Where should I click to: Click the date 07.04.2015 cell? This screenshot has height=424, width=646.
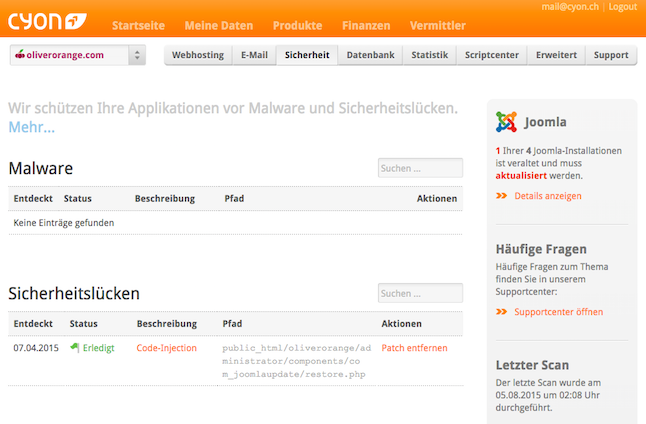[x=36, y=348]
